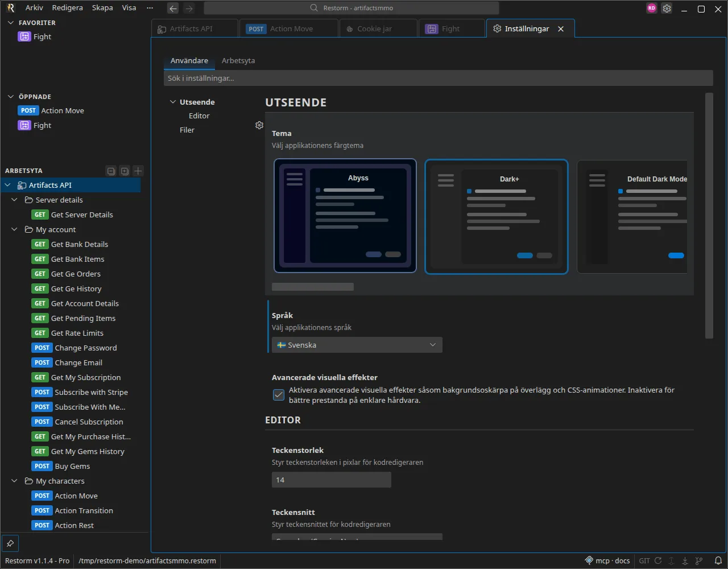This screenshot has height=569, width=728.
Task: Focus the Teckenstorlek input showing 14
Action: point(332,480)
